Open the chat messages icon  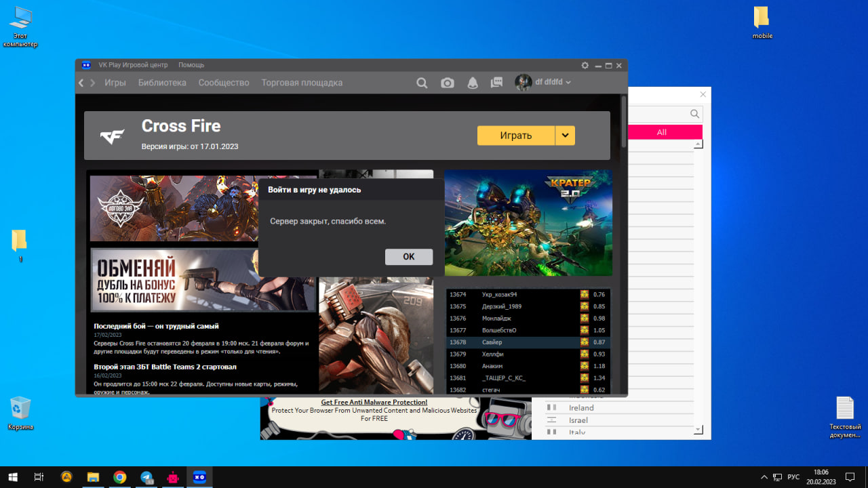tap(497, 83)
